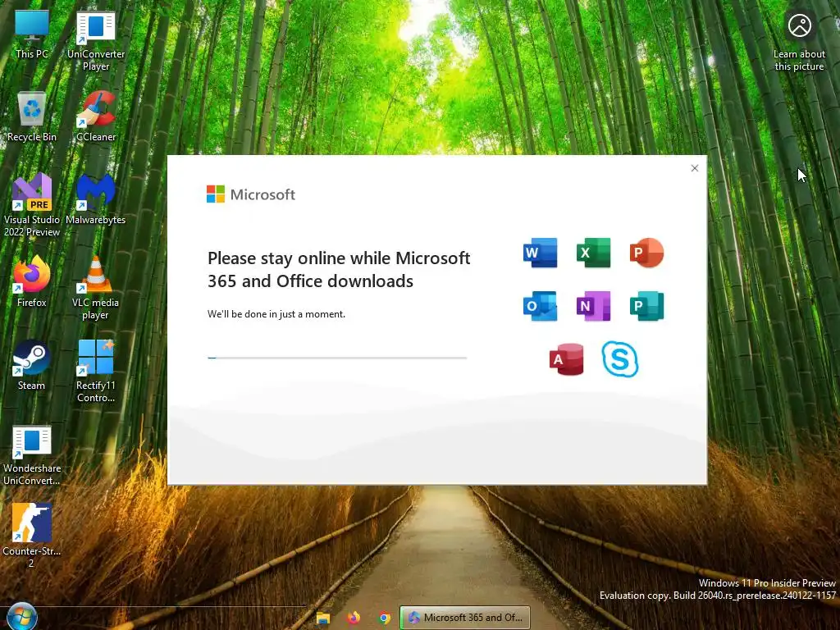Click the Access icon in installer
The height and width of the screenshot is (630, 840).
[x=566, y=359]
